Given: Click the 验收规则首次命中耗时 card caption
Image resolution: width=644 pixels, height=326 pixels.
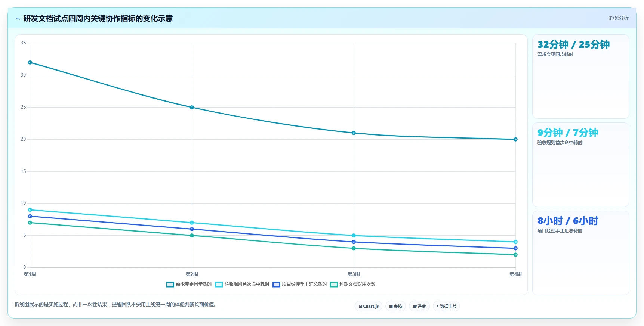Looking at the screenshot, I should [560, 143].
